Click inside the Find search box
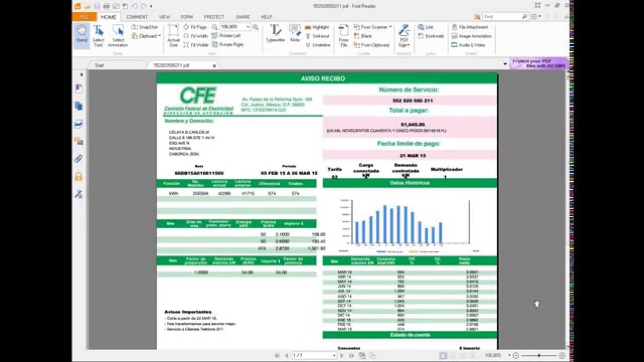Image resolution: width=644 pixels, height=362 pixels. (502, 17)
